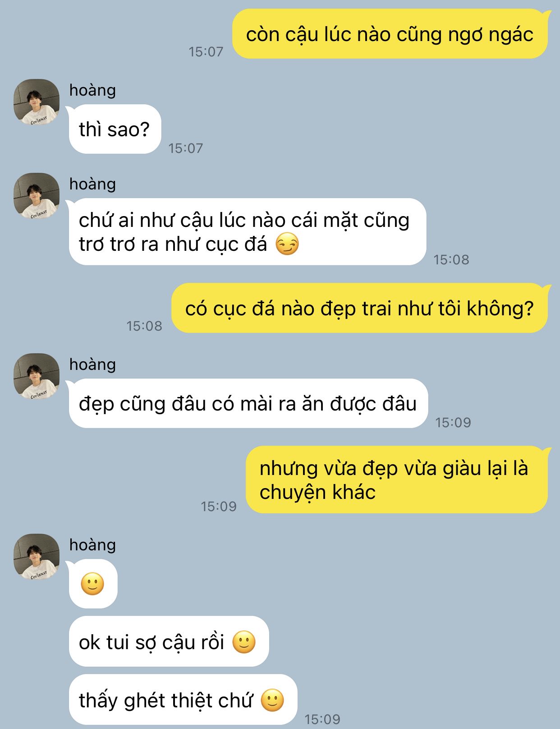The image size is (560, 729).
Task: Click the 15:08 timestamp beside the "cục đá" reply
Action: coord(451,259)
